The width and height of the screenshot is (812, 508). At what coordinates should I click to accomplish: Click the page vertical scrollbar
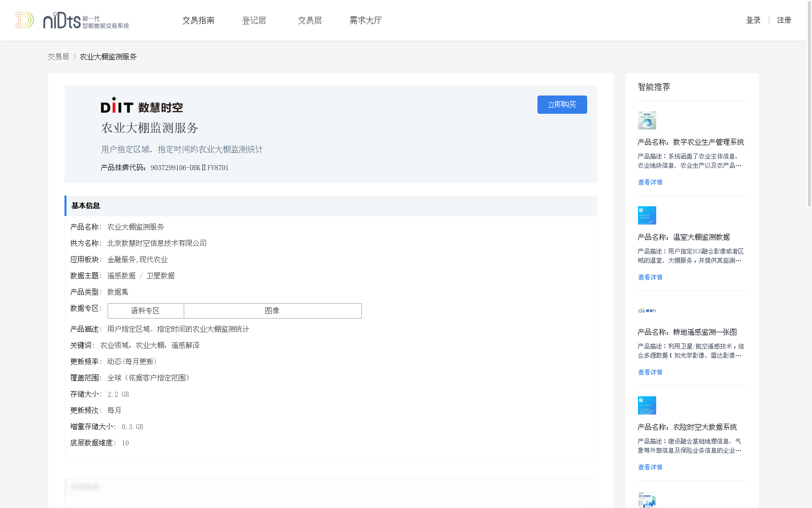coord(809,104)
